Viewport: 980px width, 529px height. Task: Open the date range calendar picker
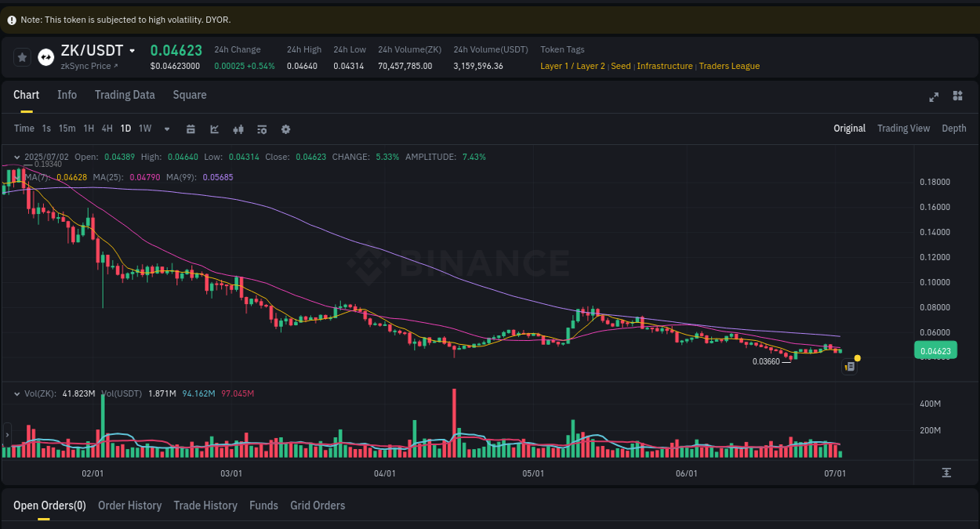(191, 129)
